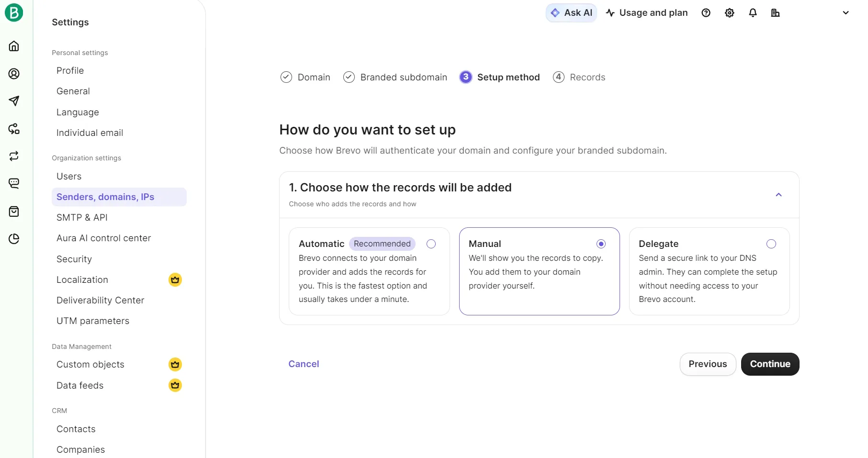The width and height of the screenshot is (868, 458).
Task: Open the account dropdown chevron
Action: [845, 13]
